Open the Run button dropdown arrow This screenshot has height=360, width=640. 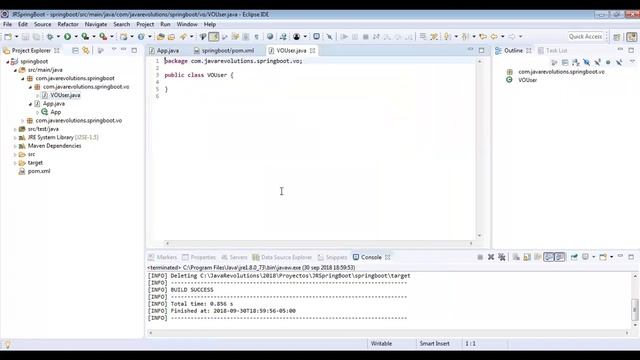pyautogui.click(x=76, y=37)
